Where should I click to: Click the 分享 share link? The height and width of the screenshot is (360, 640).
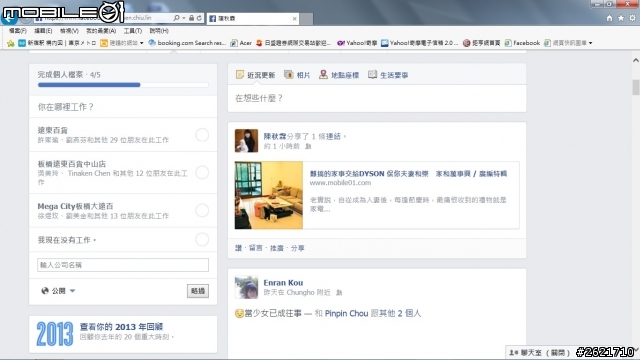pos(298,248)
